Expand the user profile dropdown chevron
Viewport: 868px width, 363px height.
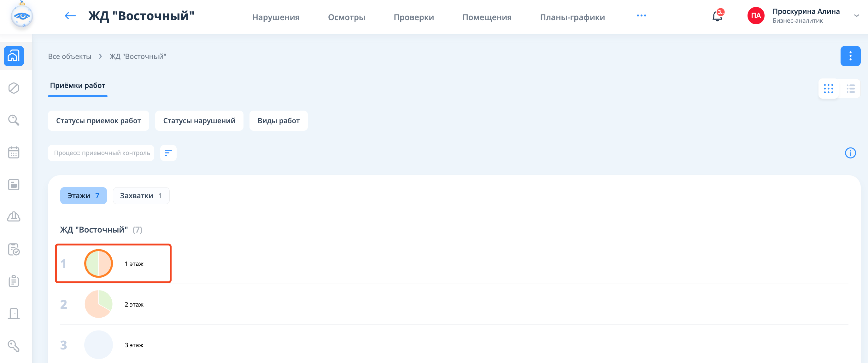(856, 16)
